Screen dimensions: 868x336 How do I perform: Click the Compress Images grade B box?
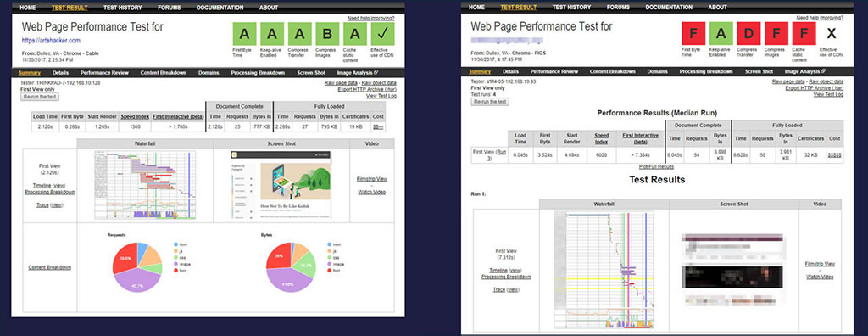point(327,34)
